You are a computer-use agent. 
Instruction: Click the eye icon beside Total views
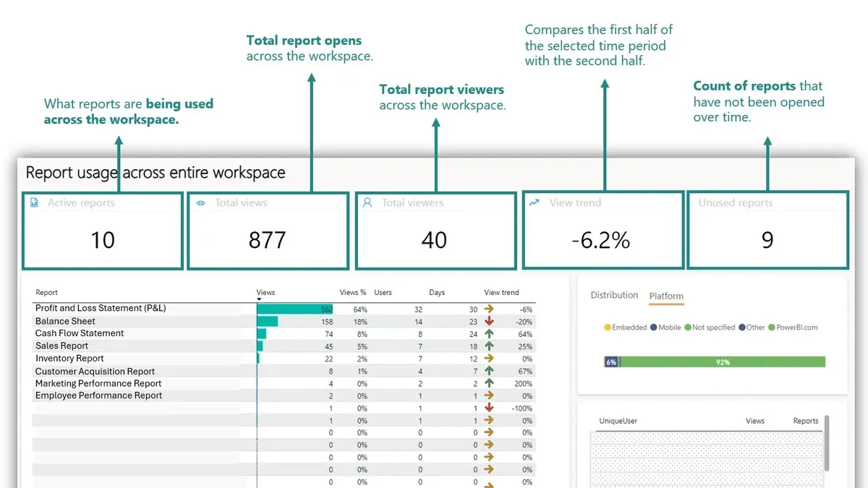tap(201, 203)
